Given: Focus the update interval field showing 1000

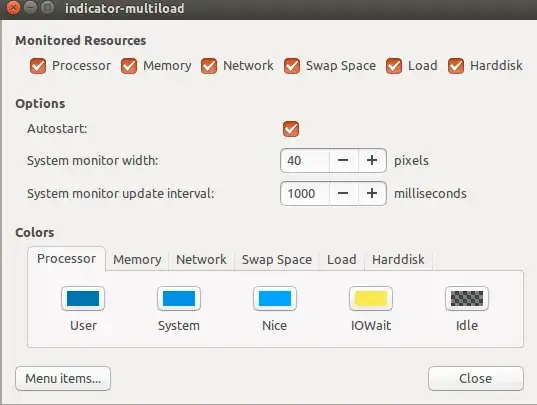Looking at the screenshot, I should 305,193.
